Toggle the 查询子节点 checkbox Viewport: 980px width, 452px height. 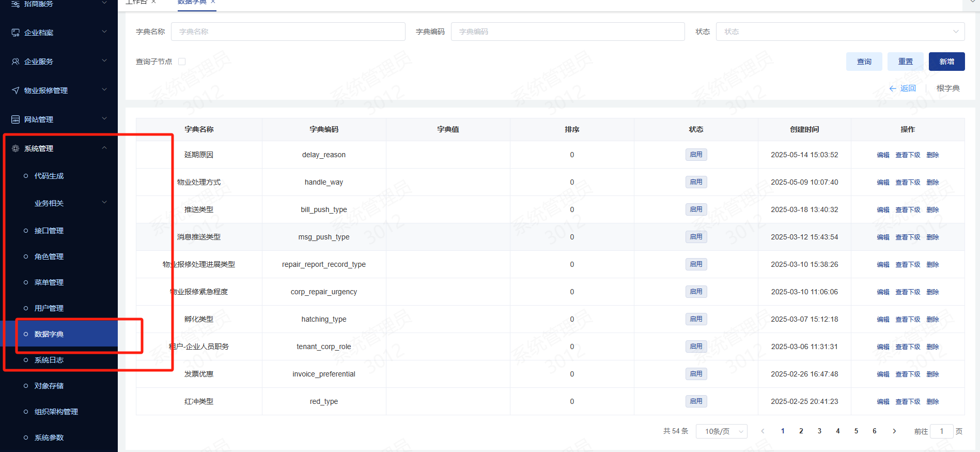click(182, 62)
